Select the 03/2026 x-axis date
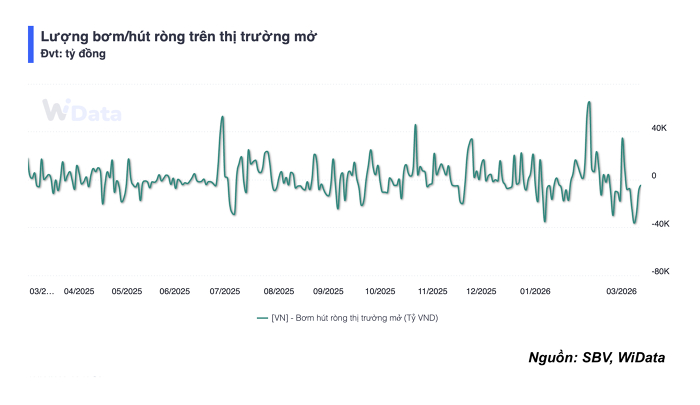The width and height of the screenshot is (700, 405). coord(622,291)
